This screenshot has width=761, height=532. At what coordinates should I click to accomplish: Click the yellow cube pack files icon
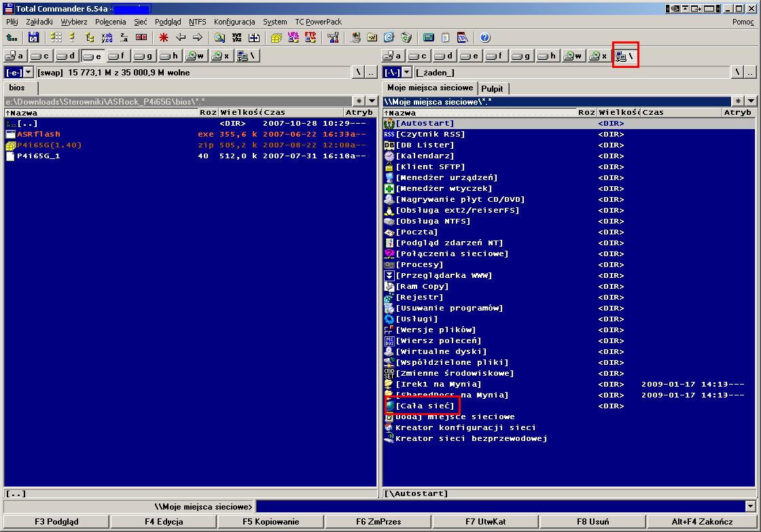coord(276,37)
